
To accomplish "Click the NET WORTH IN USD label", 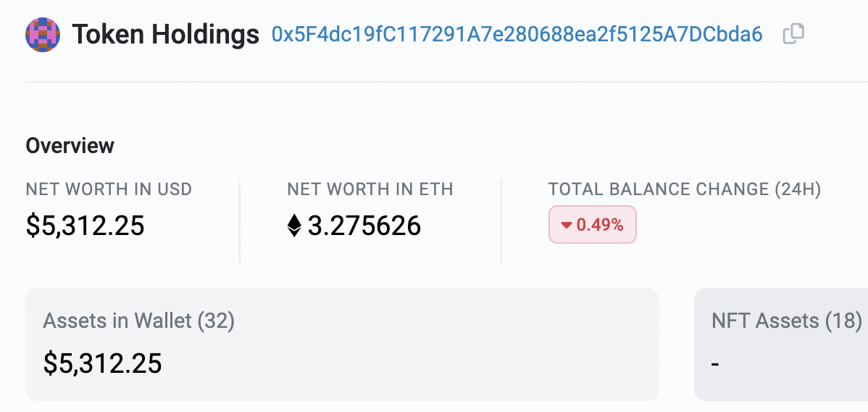I will click(109, 189).
